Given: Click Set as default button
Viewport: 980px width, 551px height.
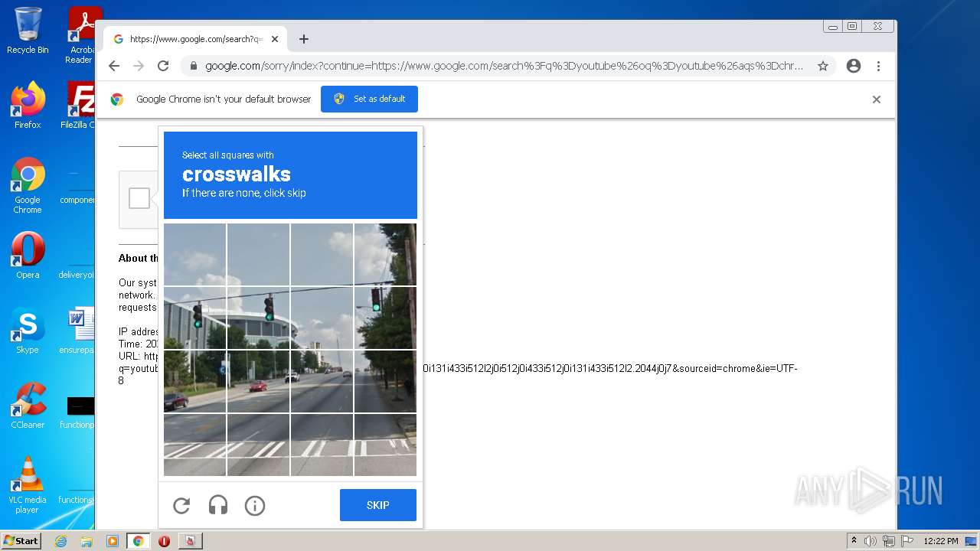Looking at the screenshot, I should 369,99.
